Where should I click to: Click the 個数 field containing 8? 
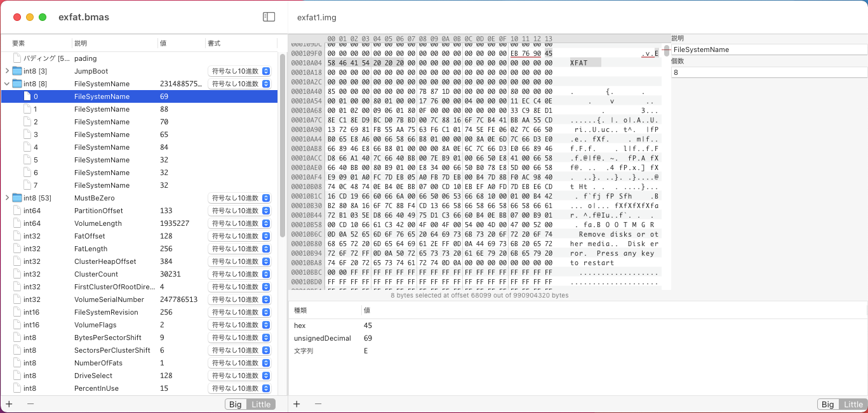click(x=769, y=73)
